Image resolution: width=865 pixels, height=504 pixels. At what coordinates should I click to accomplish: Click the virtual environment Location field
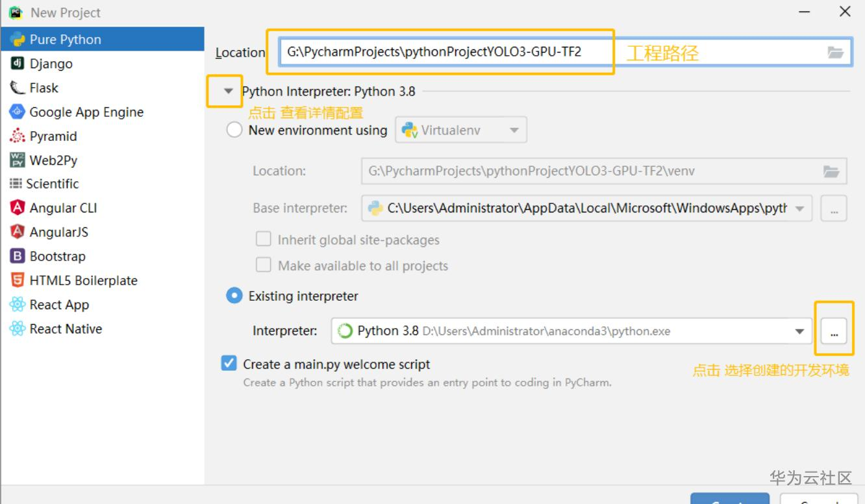(604, 171)
